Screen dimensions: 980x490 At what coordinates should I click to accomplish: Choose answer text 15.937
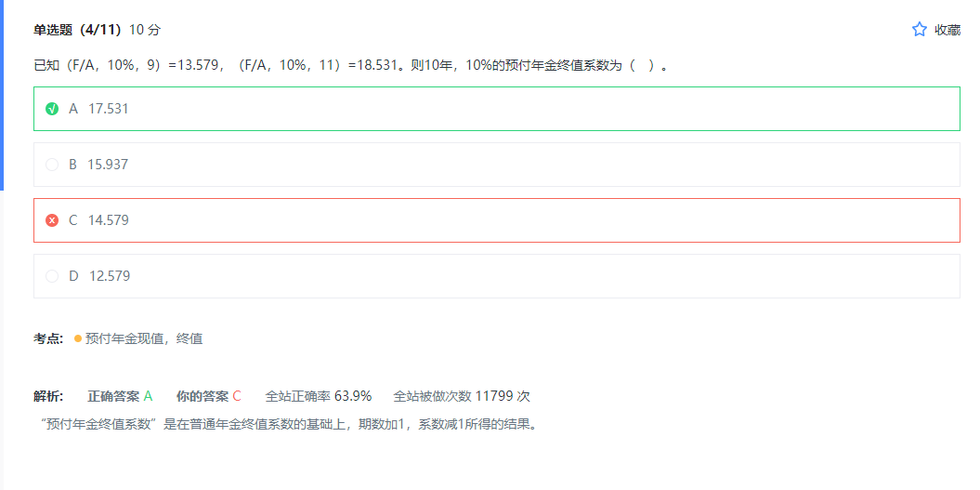(108, 165)
